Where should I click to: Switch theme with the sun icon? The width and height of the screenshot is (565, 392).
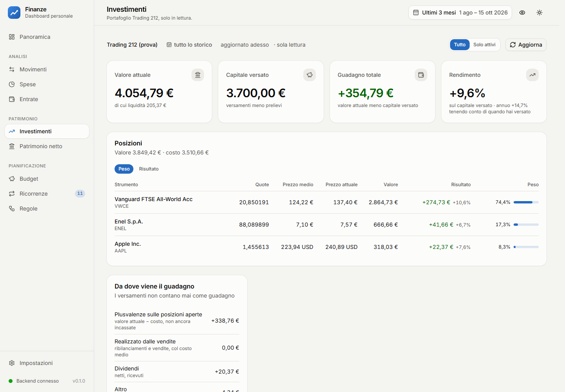tap(539, 13)
